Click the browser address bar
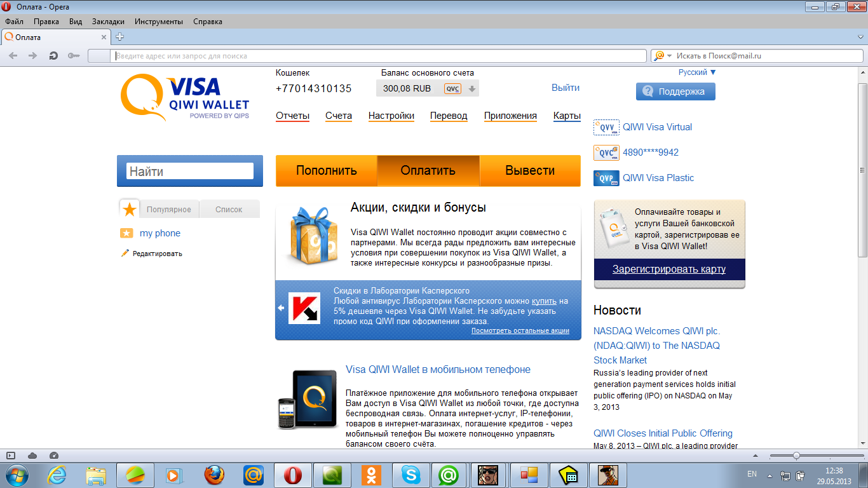The height and width of the screenshot is (488, 868). click(x=379, y=56)
